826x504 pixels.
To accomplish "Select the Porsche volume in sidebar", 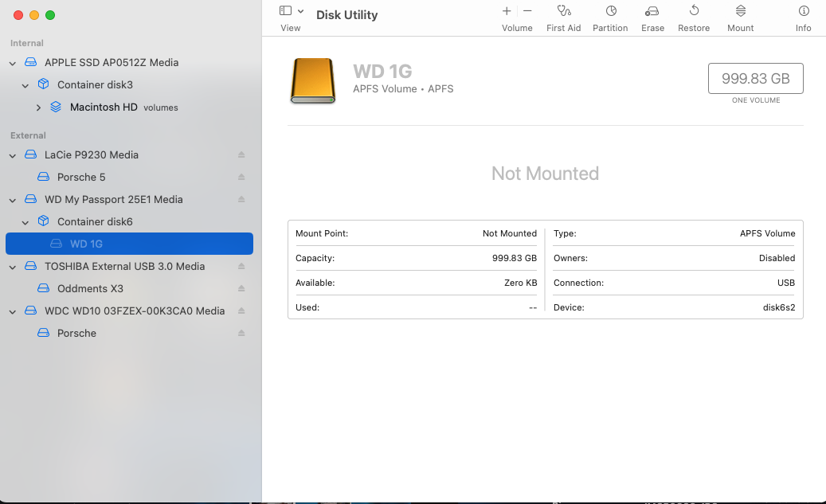I will (76, 334).
